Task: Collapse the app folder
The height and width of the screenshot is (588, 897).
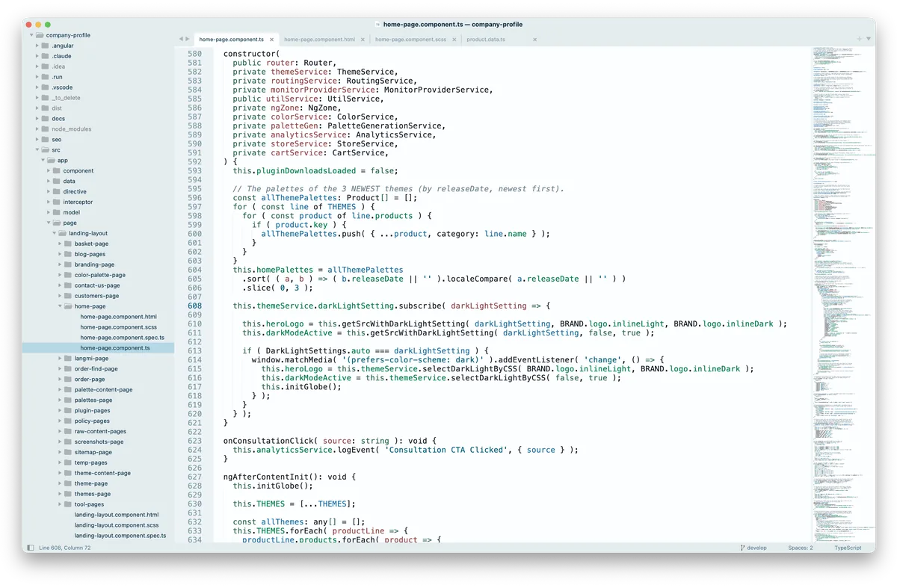Action: pyautogui.click(x=43, y=160)
